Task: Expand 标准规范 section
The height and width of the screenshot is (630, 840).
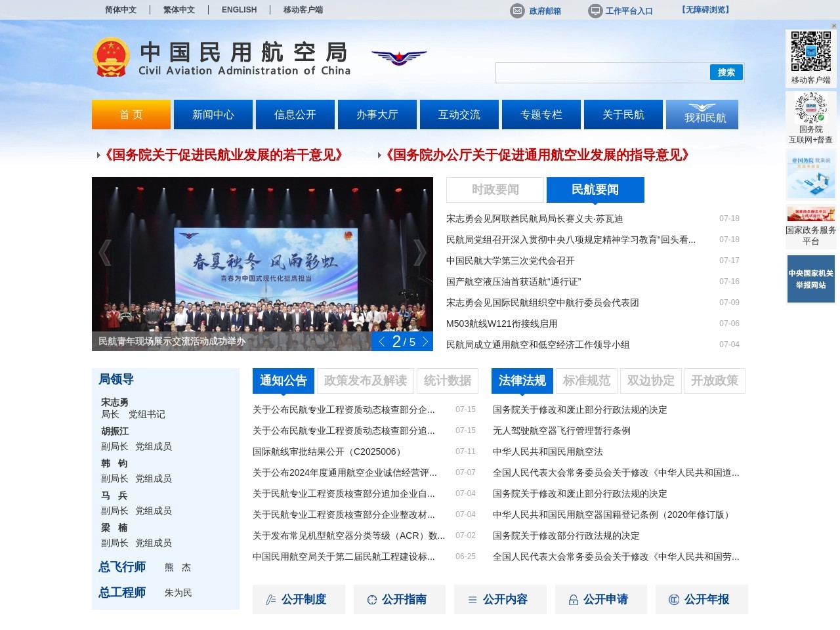Action: [x=586, y=381]
